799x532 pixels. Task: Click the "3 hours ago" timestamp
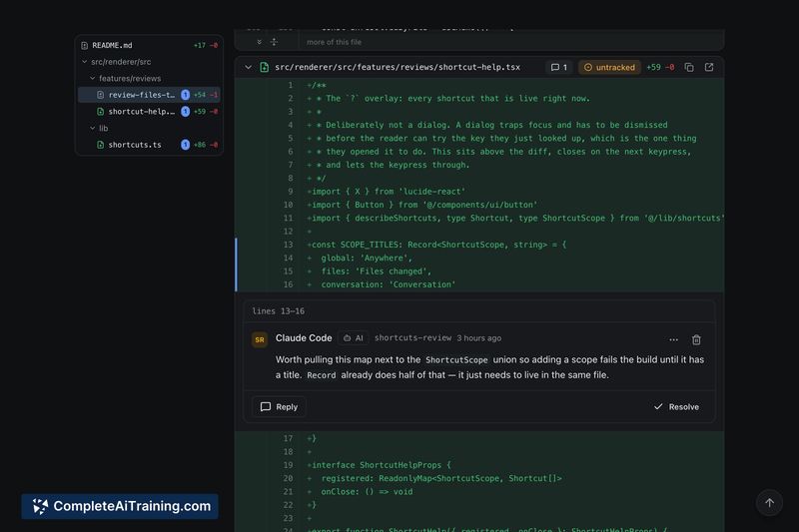[x=479, y=338]
